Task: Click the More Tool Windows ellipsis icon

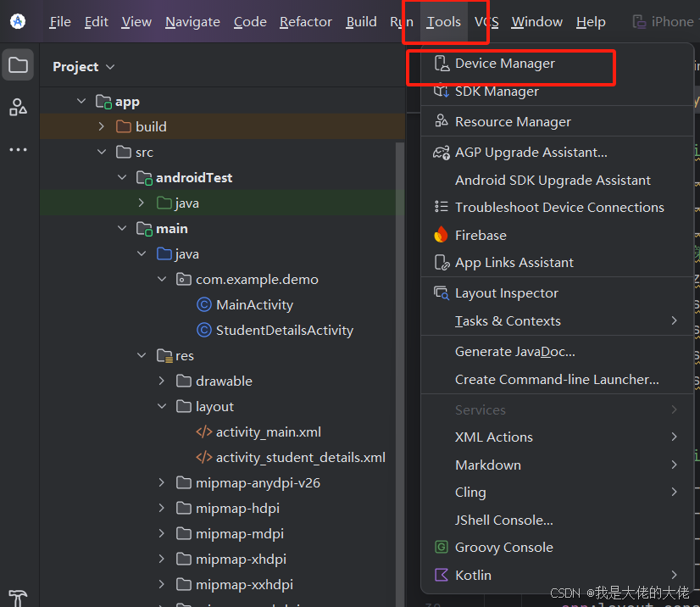Action: point(18,149)
